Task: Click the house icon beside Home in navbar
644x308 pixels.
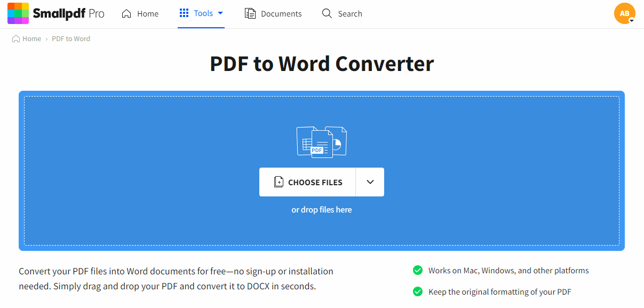Action: pyautogui.click(x=126, y=14)
